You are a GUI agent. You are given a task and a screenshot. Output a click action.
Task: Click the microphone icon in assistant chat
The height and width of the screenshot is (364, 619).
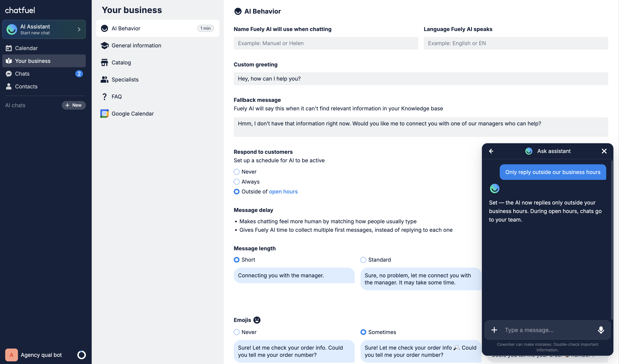click(601, 330)
